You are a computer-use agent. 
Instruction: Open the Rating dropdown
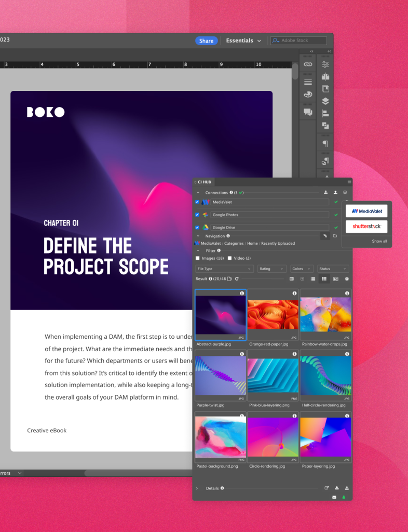tap(272, 269)
